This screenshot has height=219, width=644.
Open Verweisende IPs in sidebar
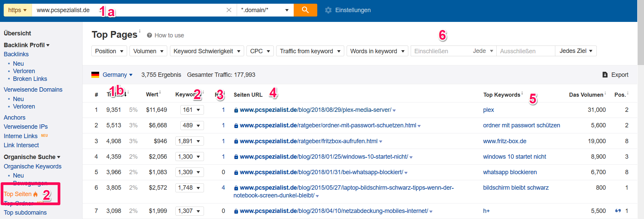[26, 127]
